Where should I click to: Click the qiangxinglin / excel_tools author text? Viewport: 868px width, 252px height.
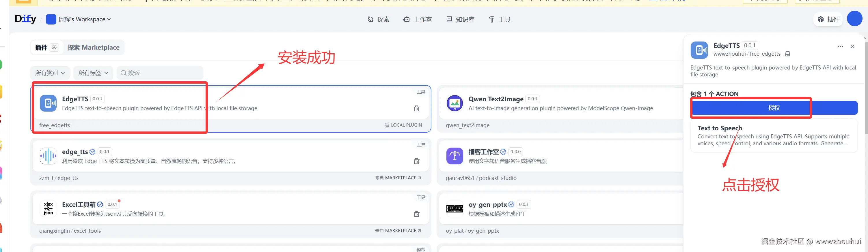click(x=70, y=231)
